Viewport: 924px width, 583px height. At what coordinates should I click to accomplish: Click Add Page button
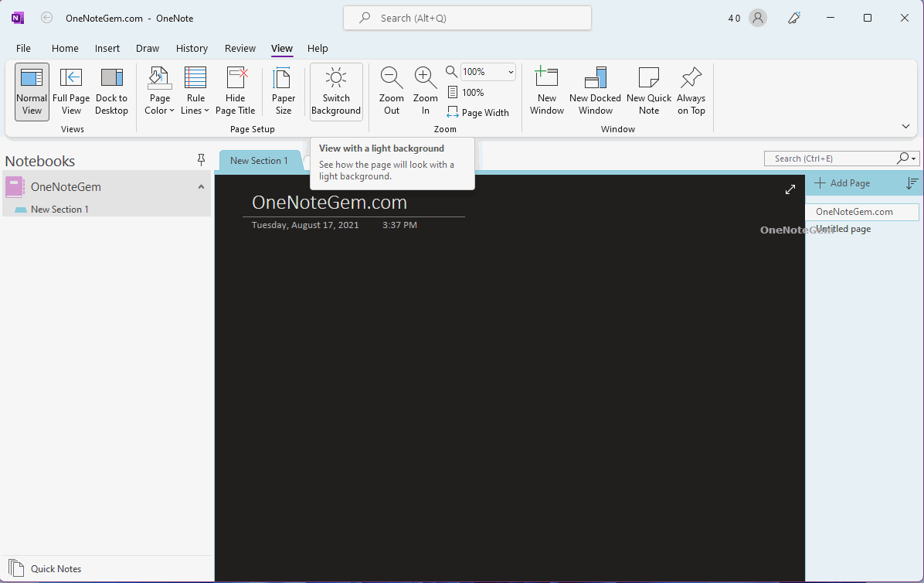point(842,183)
